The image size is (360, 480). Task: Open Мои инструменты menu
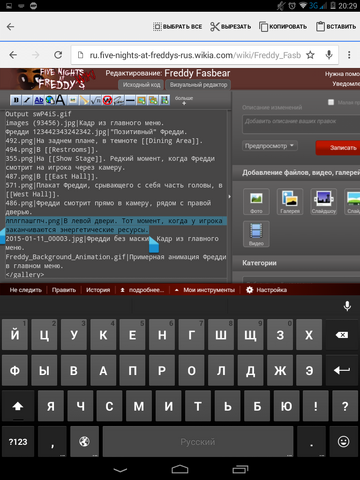click(205, 290)
